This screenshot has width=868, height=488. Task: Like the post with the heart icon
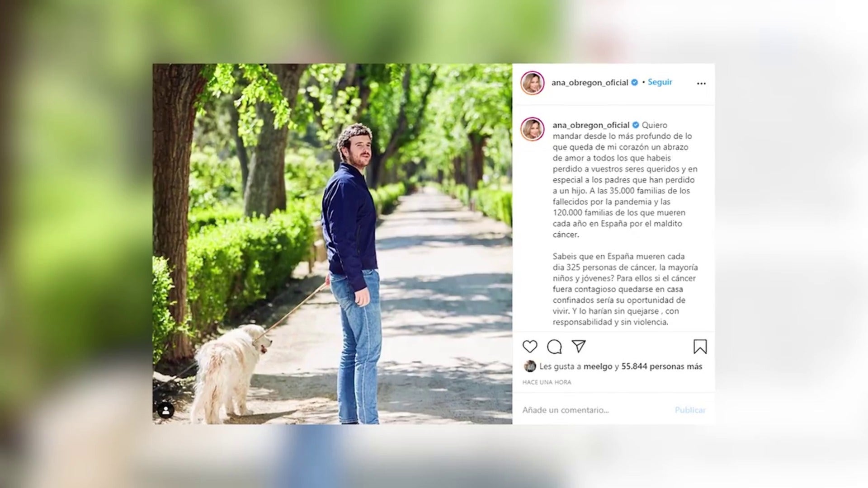point(530,347)
